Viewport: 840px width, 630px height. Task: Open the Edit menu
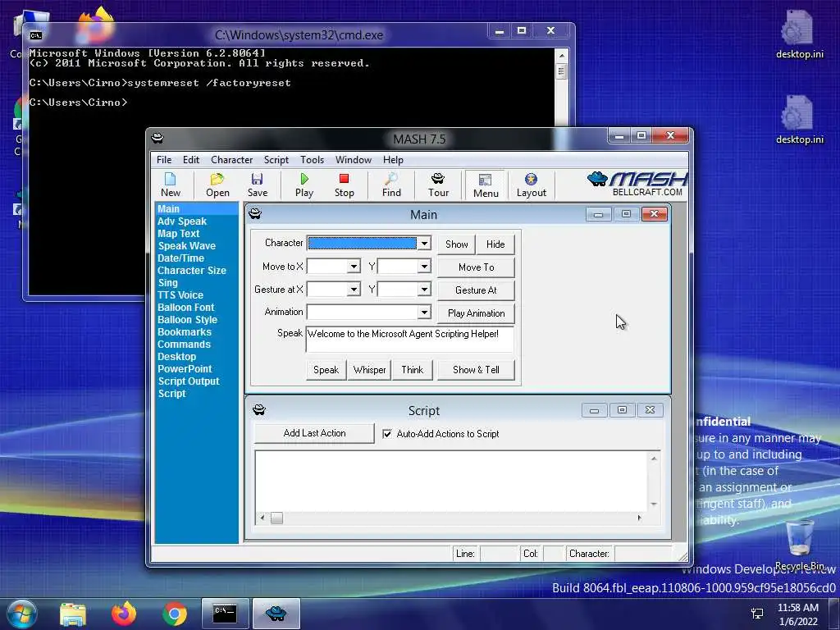coord(190,160)
